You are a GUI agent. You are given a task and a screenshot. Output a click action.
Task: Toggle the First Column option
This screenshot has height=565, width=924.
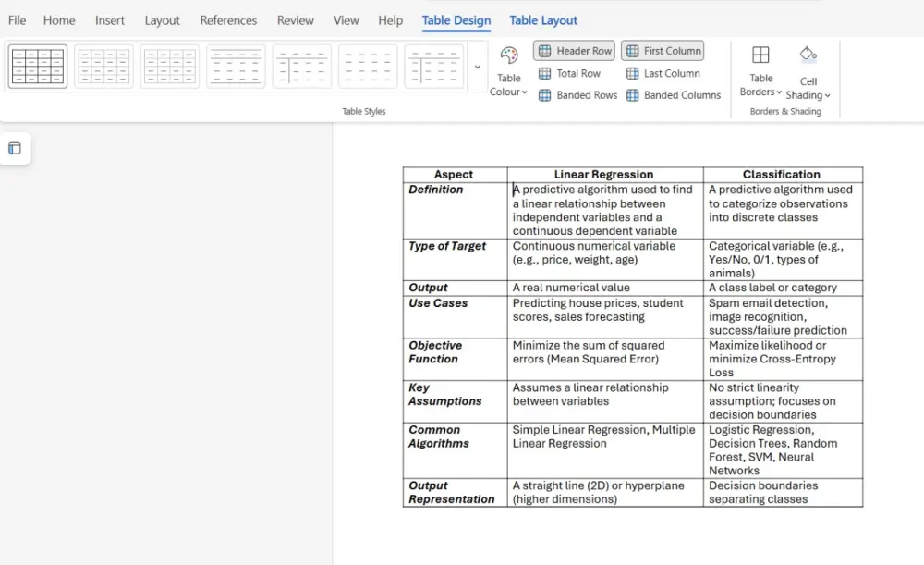point(663,51)
